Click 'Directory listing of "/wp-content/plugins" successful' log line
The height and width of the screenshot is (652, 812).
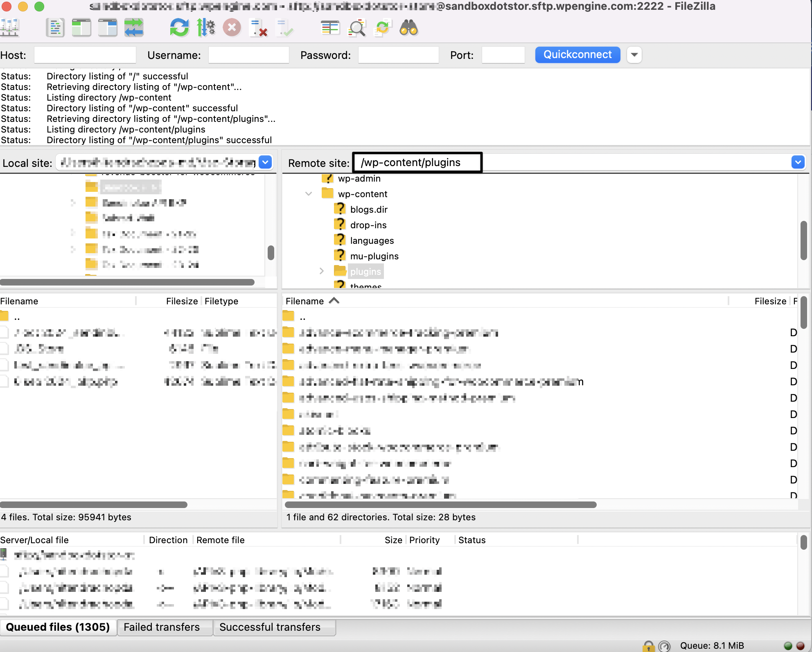tap(159, 140)
